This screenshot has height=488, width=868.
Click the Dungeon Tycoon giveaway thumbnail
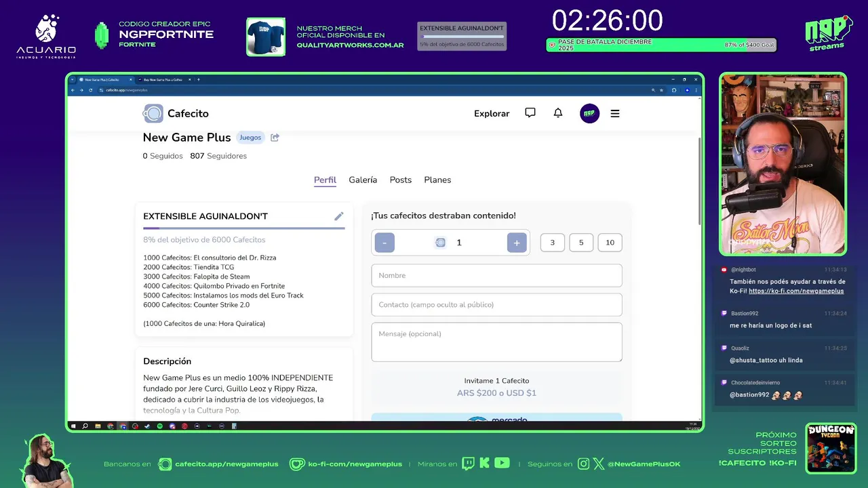pos(831,448)
